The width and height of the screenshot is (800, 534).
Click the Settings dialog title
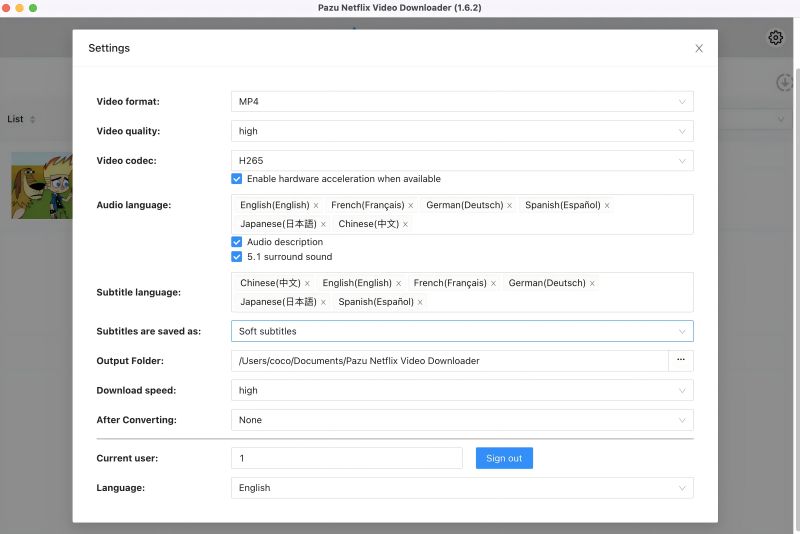(109, 48)
